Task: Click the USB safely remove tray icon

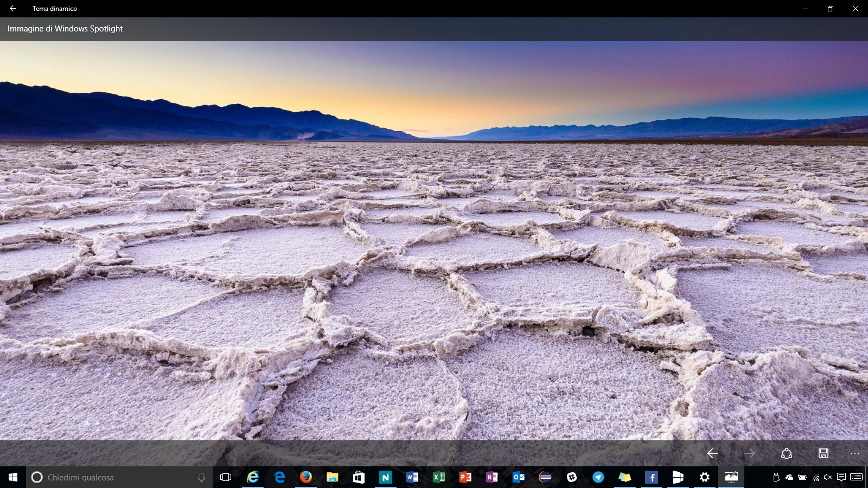Action: pos(776,477)
